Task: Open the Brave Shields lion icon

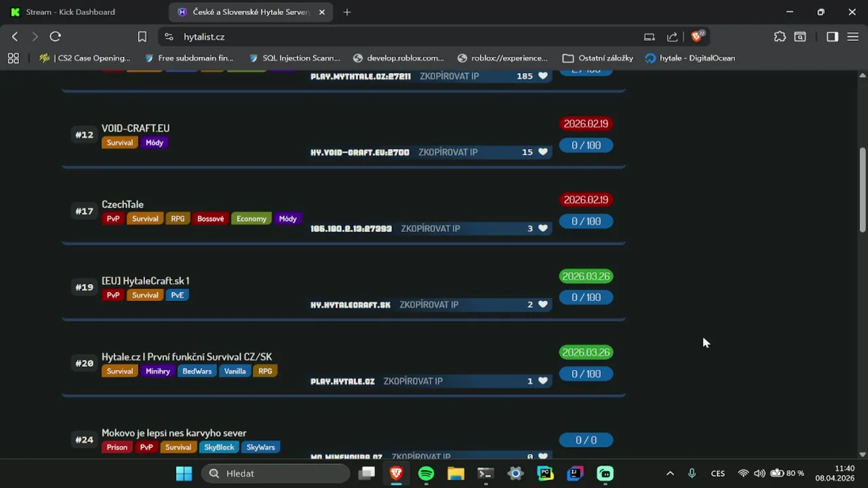Action: 696,37
